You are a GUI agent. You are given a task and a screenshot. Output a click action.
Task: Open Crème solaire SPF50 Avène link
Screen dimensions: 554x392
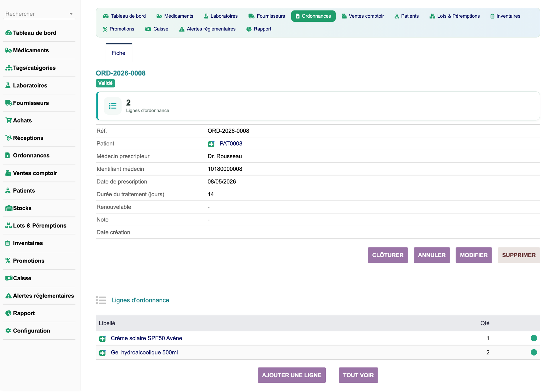click(x=146, y=338)
